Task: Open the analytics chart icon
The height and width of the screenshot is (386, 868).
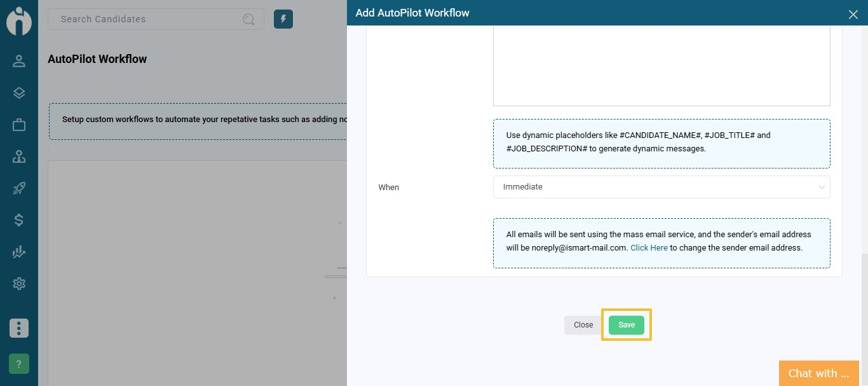Action: [x=19, y=252]
